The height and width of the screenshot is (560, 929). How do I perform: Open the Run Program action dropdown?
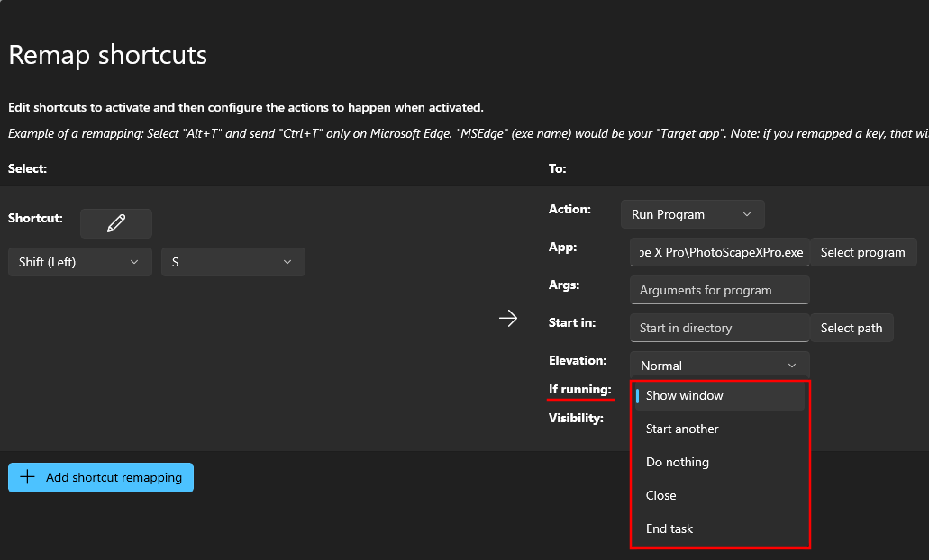693,214
